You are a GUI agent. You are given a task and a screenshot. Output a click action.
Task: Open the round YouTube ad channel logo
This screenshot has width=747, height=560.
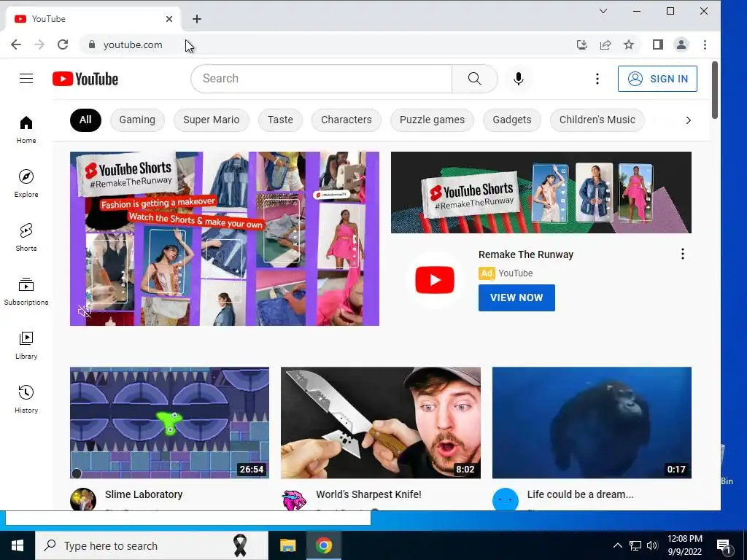[435, 280]
